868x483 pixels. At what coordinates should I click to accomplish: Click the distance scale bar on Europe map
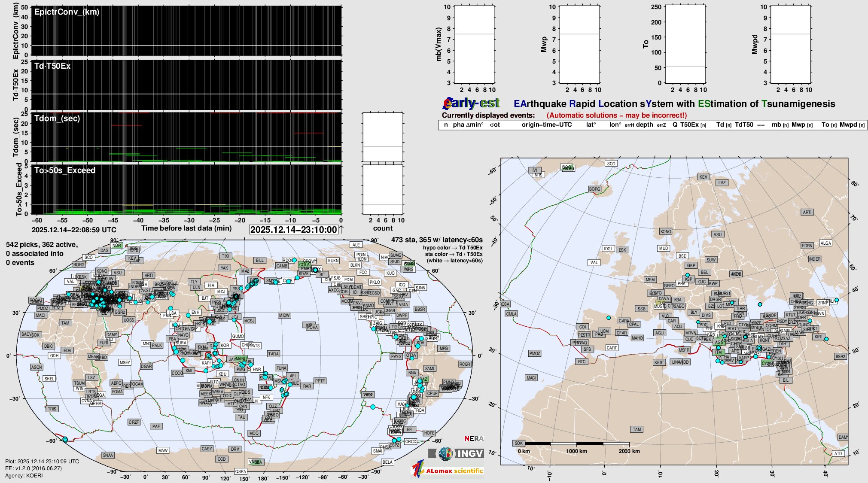(x=576, y=444)
